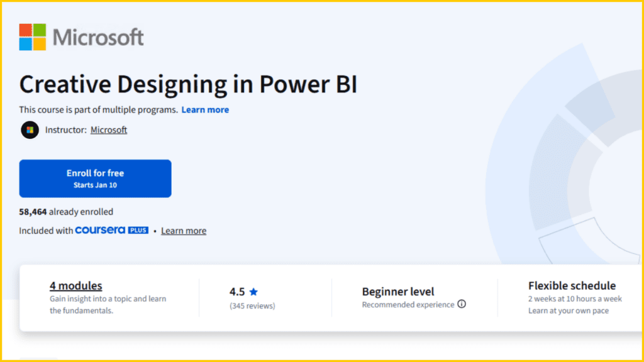Click the Creative Designing in Power BI title
This screenshot has height=362, width=644.
(188, 84)
